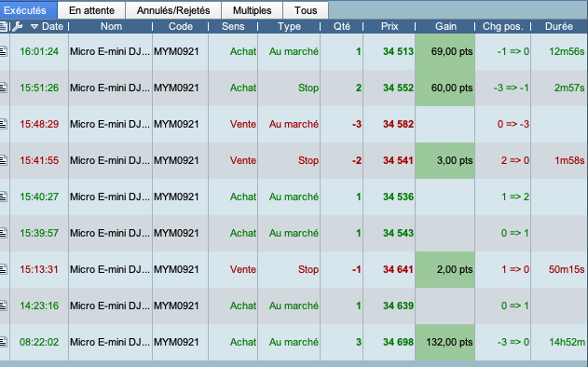
Task: Click position change 0 => -3
Action: [x=513, y=124]
